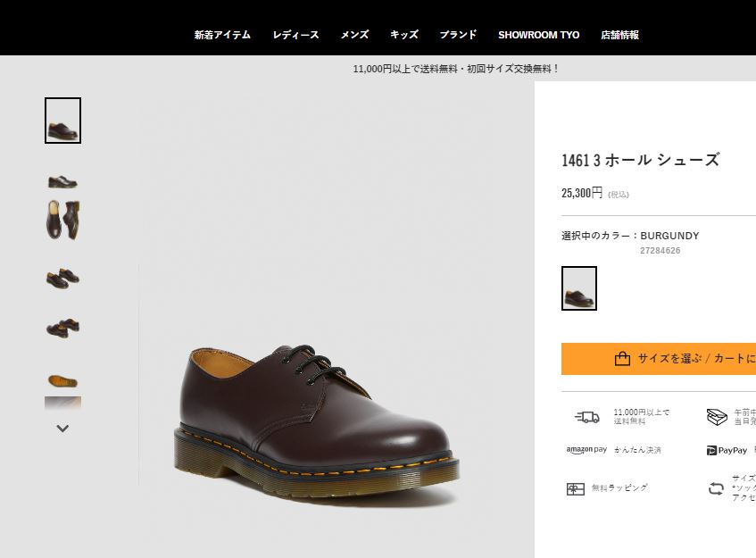Open the レディース menu
This screenshot has width=756, height=558.
[295, 35]
